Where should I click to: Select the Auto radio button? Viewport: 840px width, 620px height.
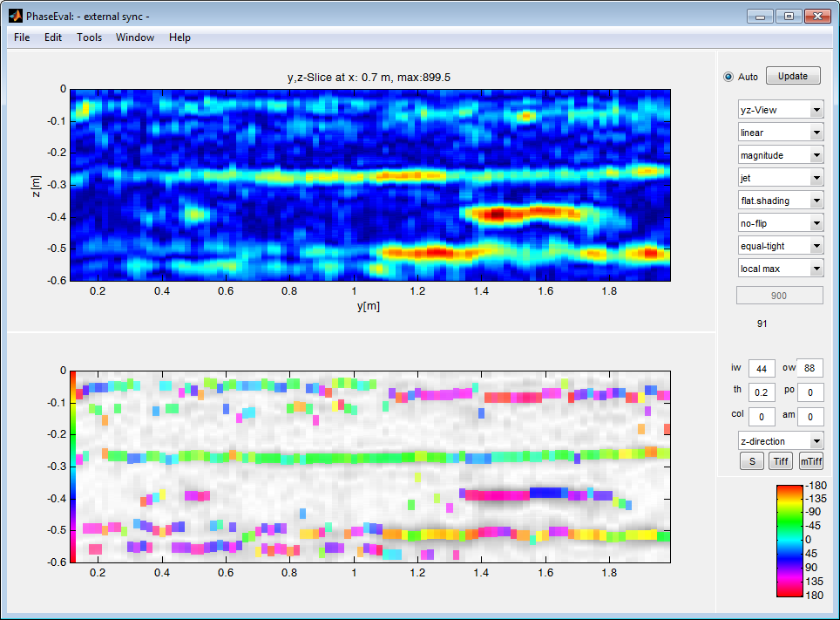click(728, 77)
